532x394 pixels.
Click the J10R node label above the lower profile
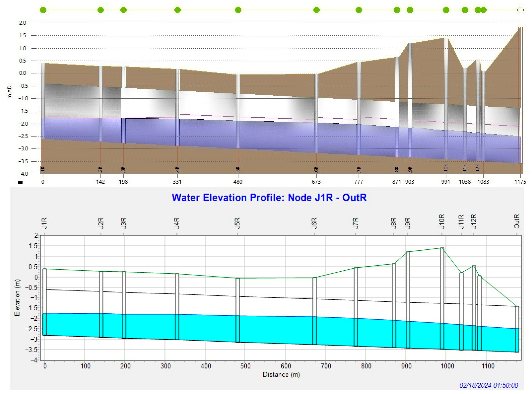coord(442,222)
